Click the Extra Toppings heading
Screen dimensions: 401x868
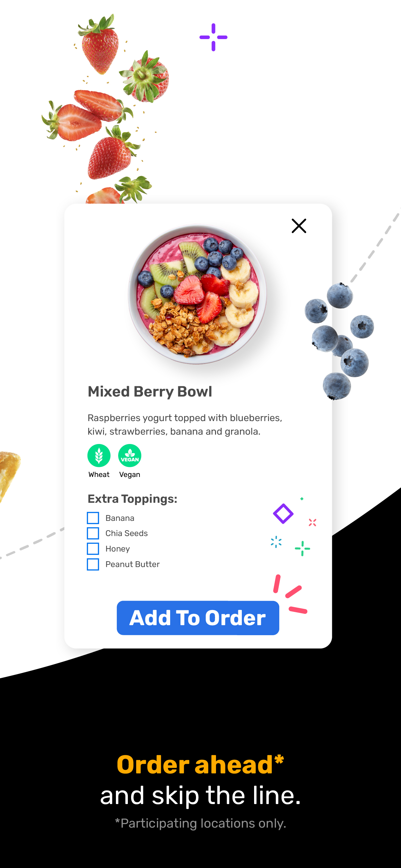click(132, 499)
